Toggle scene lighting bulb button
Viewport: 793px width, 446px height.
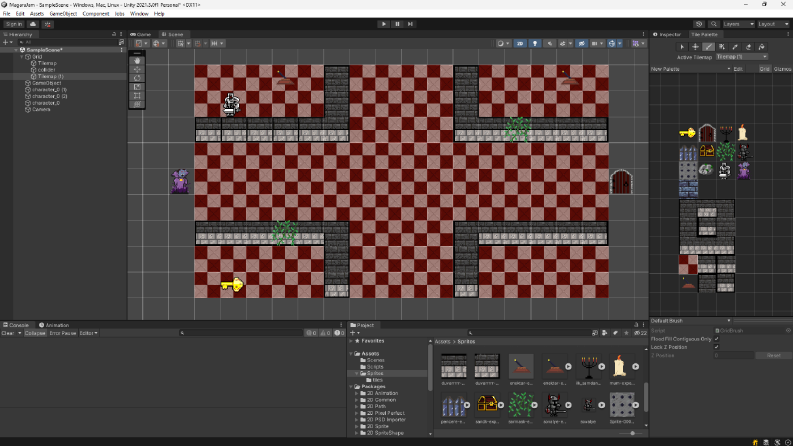pyautogui.click(x=535, y=43)
